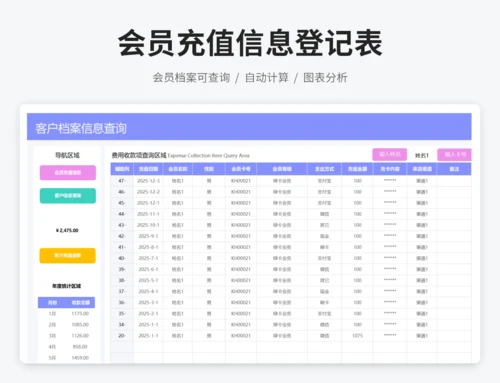Click the 月份 header in the yearly statistics table
The width and height of the screenshot is (500, 383).
[52, 302]
